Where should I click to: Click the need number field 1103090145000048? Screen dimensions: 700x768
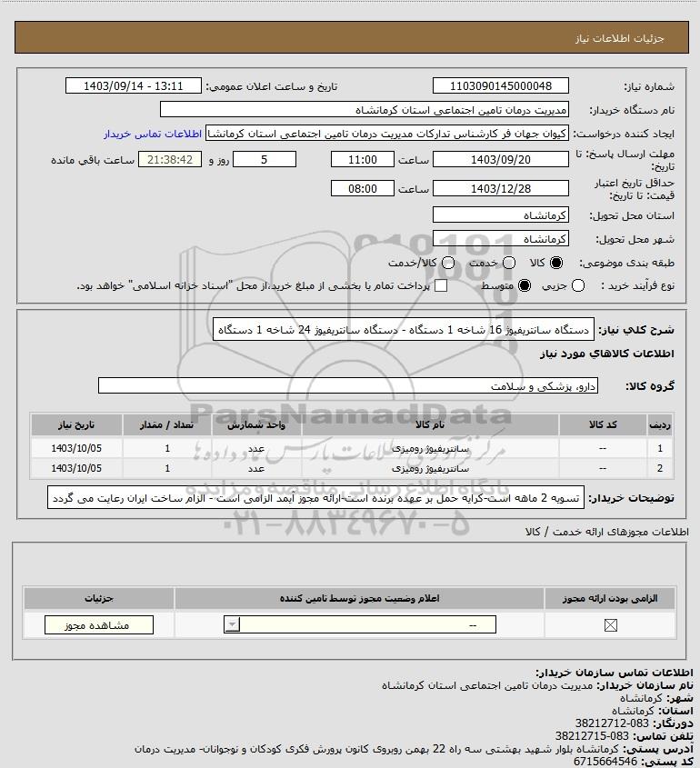tap(501, 85)
